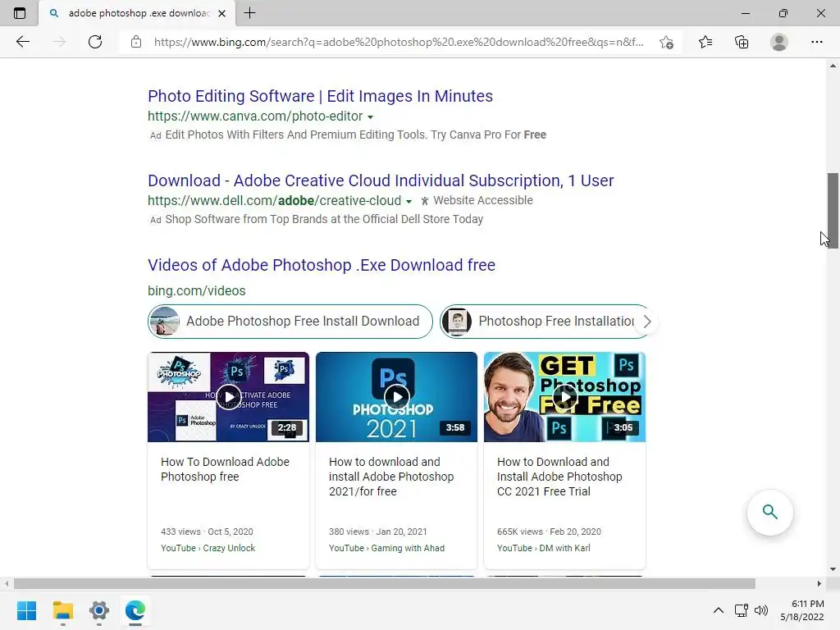Click the browser Back arrow
Image resolution: width=840 pixels, height=630 pixels.
click(x=22, y=42)
